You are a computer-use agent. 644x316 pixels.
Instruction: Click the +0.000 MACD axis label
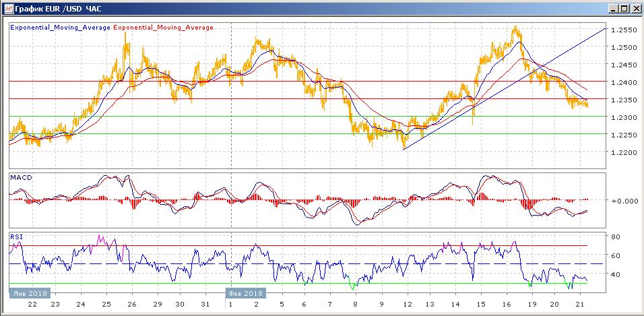point(623,201)
